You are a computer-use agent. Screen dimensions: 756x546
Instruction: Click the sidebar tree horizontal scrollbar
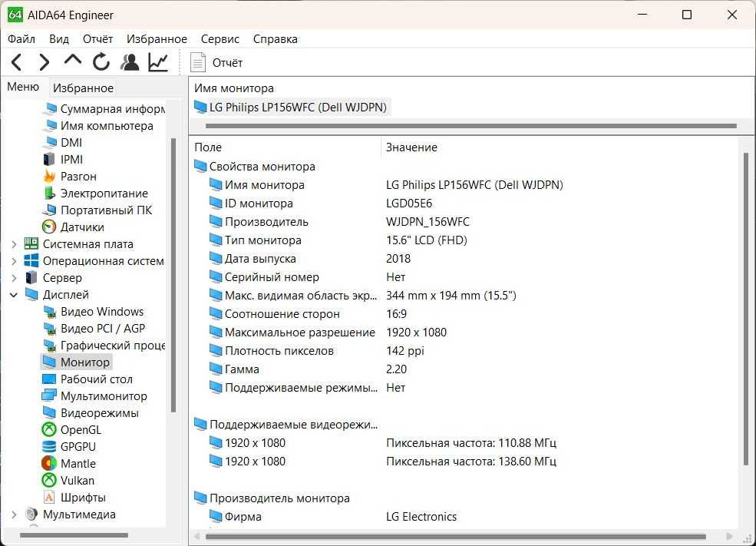coord(74,535)
